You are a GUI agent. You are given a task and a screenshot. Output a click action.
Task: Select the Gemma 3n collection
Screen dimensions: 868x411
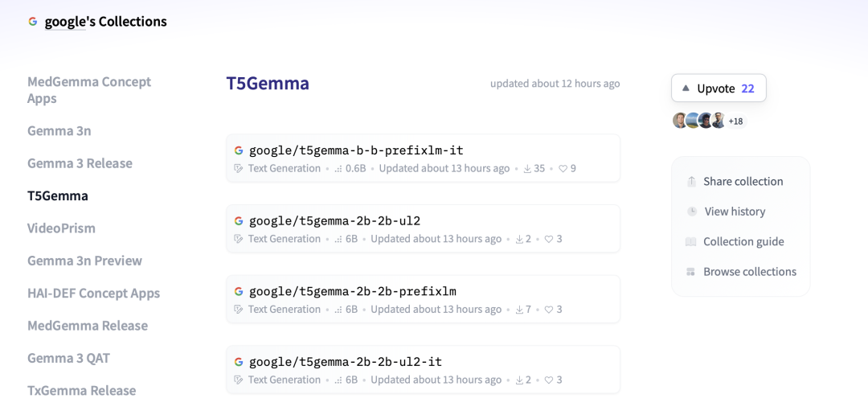[x=59, y=131]
